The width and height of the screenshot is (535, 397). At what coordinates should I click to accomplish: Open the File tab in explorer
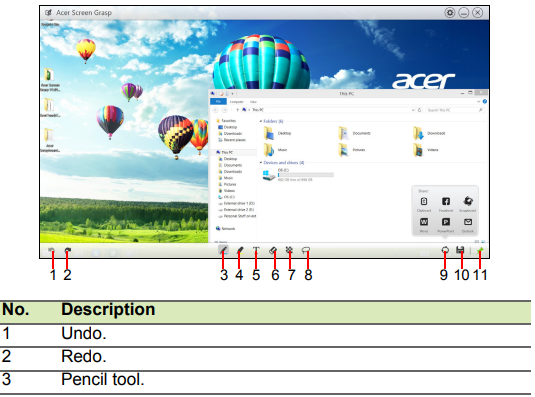coord(218,101)
